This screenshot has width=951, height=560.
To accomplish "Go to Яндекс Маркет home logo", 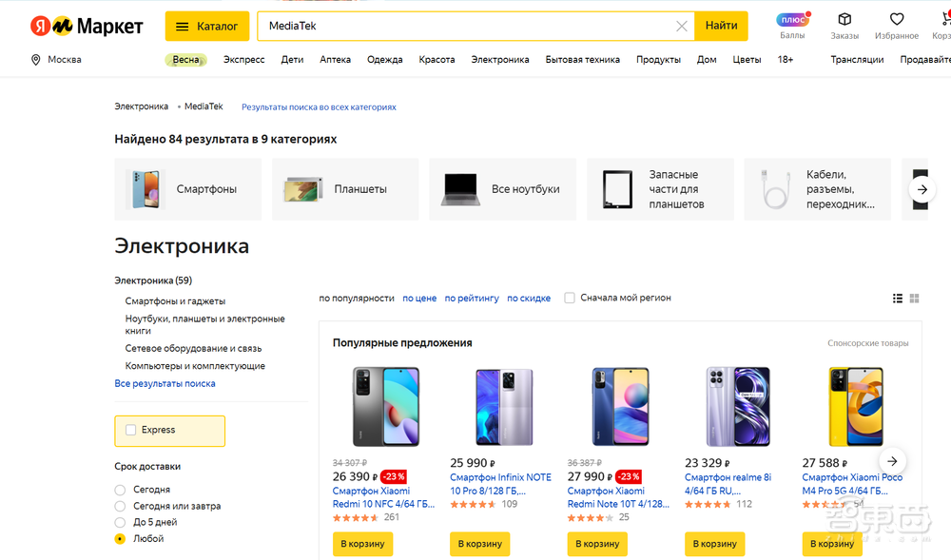I will pos(87,26).
